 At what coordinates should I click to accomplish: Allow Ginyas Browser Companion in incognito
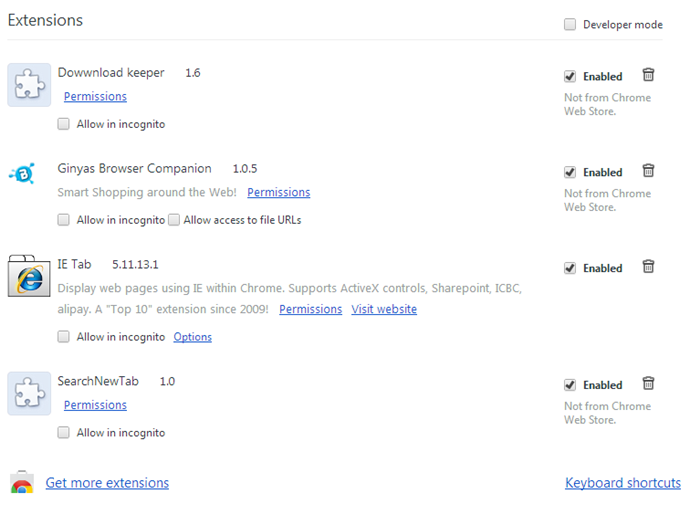pyautogui.click(x=63, y=220)
